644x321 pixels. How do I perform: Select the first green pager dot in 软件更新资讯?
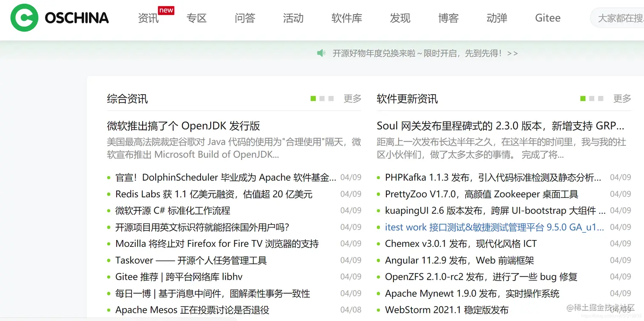point(583,98)
